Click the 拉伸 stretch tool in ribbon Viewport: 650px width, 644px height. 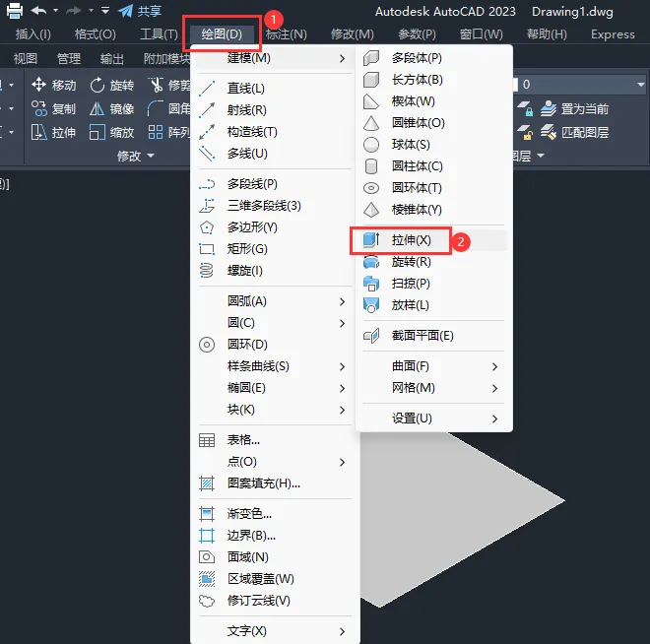(53, 132)
